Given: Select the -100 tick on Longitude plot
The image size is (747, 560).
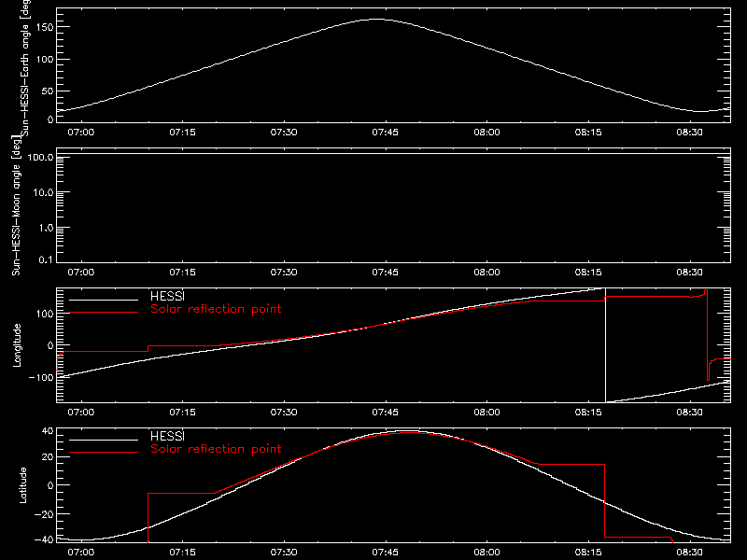Looking at the screenshot, I should point(41,377).
